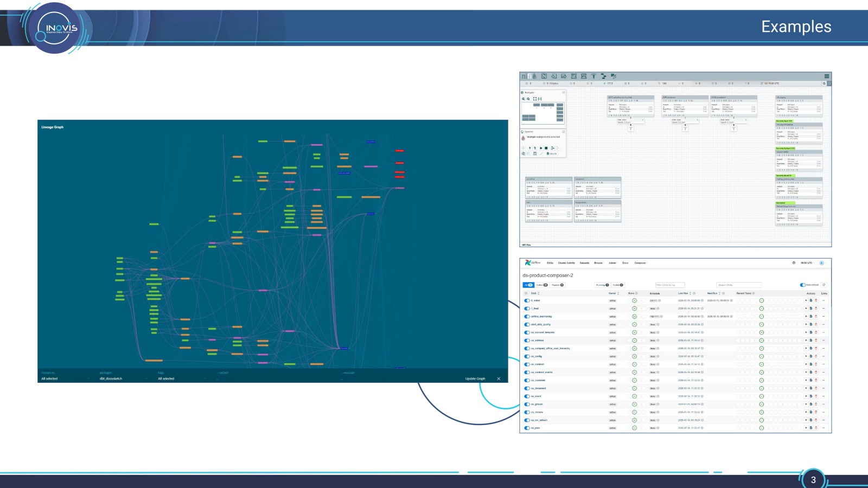Image resolution: width=868 pixels, height=488 pixels.
Task: Open the packages dbt_docusketch dropdown
Action: 123,378
